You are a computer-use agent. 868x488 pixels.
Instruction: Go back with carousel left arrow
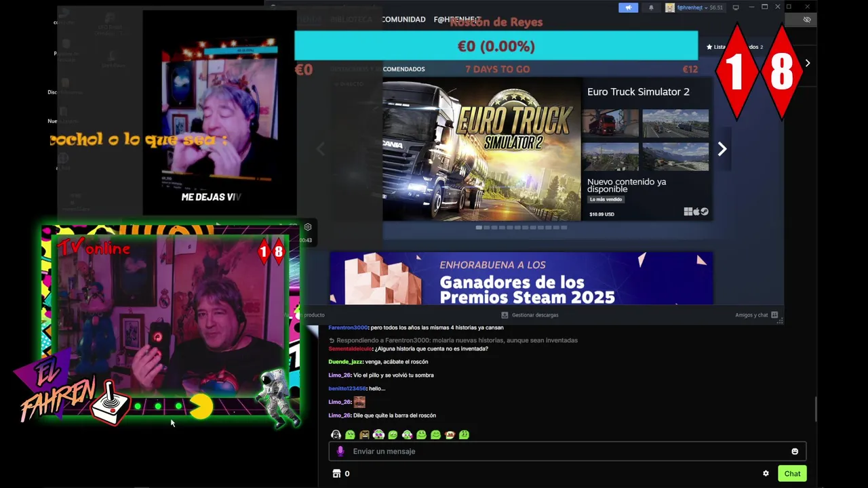[321, 149]
